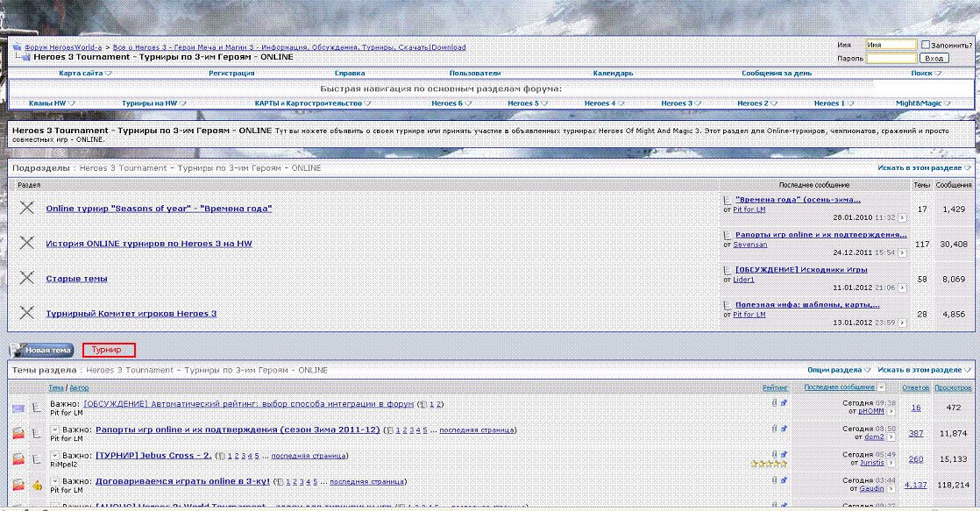Go to last post arrow dated 11.01.2012
980x511 pixels.
tap(903, 287)
